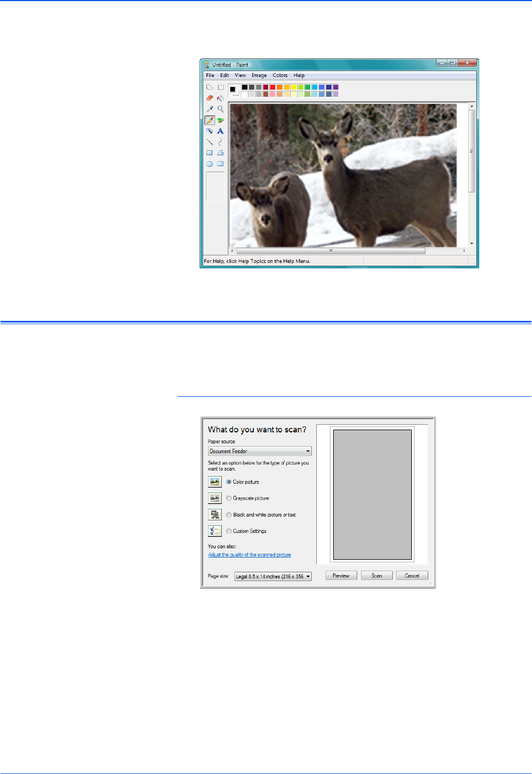Viewport: 532px width, 774px height.
Task: Select the Airbrush spray tool
Action: coord(210,131)
